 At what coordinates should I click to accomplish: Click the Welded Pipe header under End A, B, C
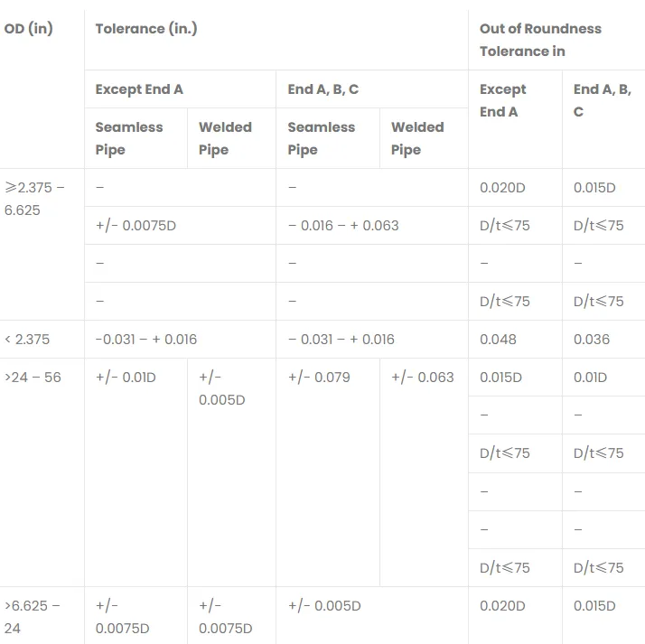pos(417,138)
